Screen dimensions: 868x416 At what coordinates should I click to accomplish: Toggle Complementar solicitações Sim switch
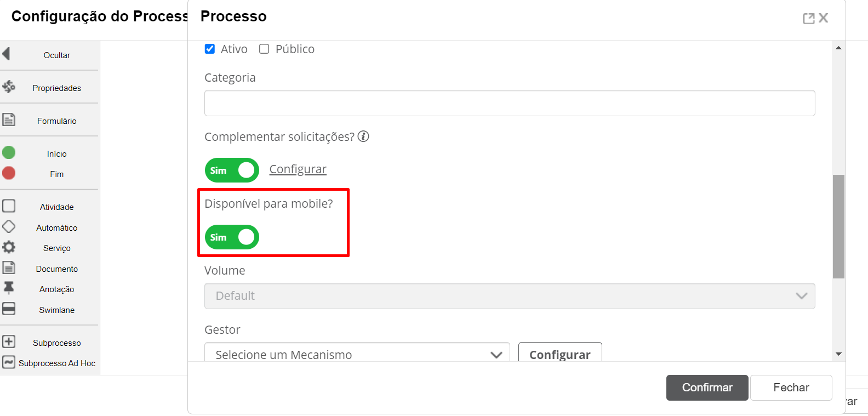pyautogui.click(x=232, y=170)
